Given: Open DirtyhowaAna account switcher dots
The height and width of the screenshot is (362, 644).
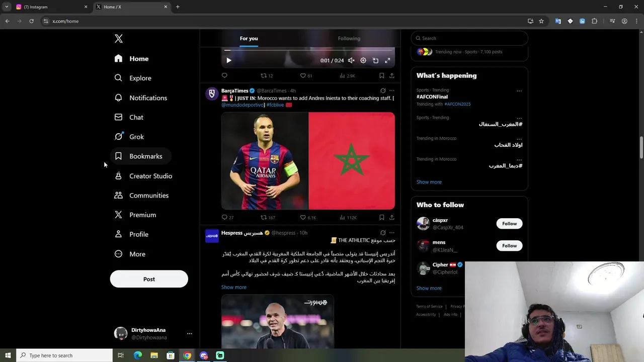Looking at the screenshot, I should pos(189,333).
